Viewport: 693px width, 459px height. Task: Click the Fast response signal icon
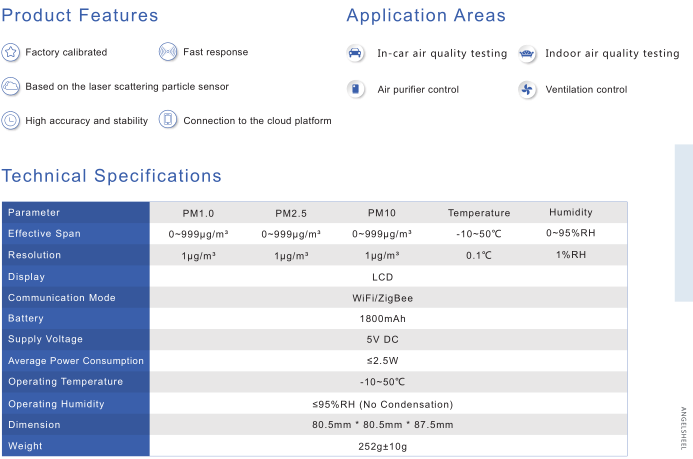point(168,52)
